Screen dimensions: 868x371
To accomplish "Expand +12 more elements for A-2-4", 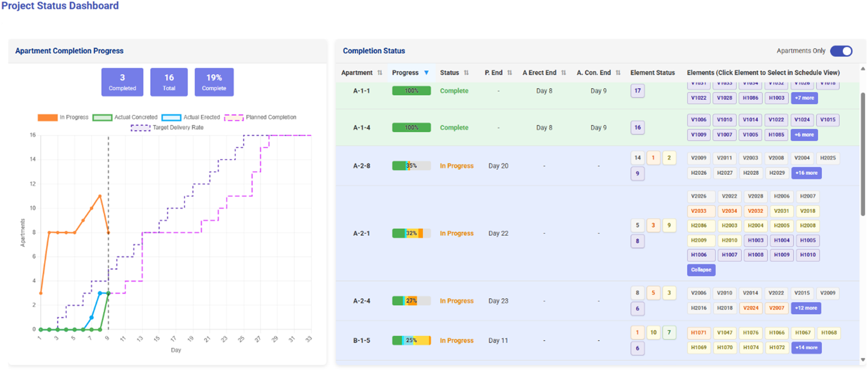I will 807,308.
